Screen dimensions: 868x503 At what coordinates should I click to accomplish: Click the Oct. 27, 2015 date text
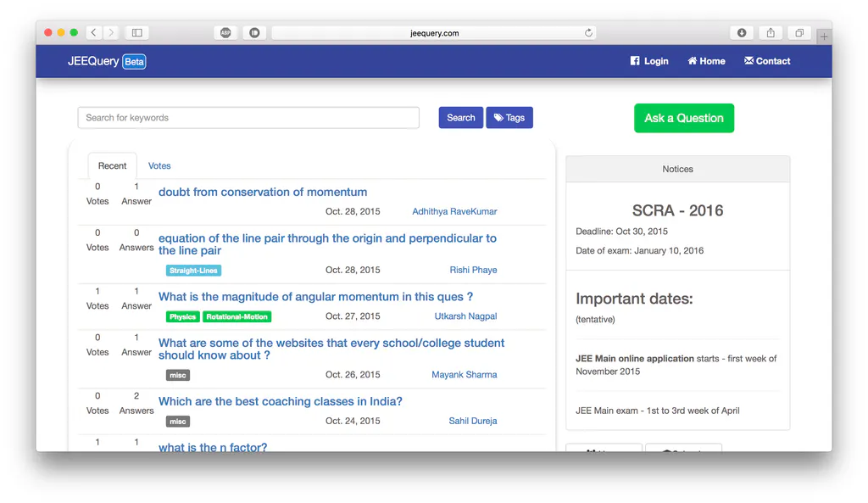(x=353, y=316)
